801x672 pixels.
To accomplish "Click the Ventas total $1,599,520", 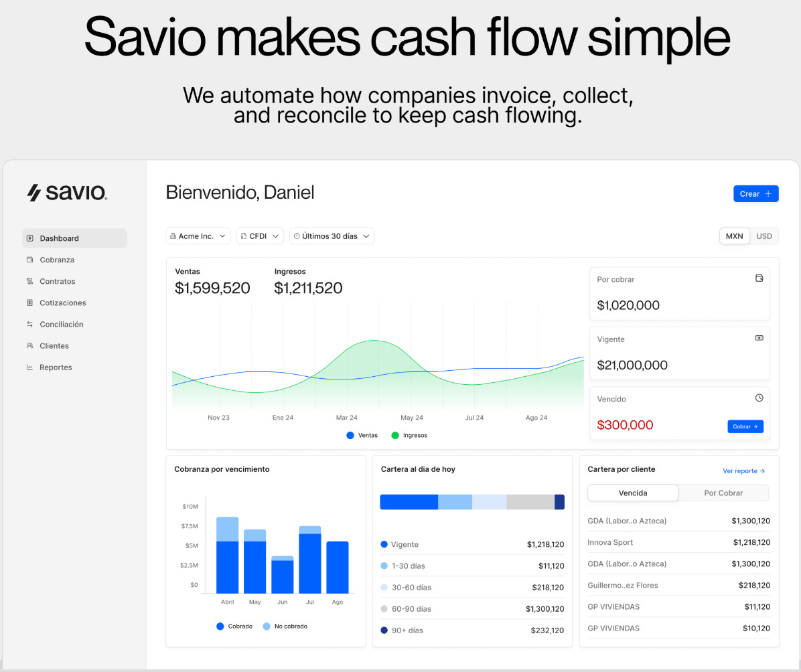I will coord(212,288).
